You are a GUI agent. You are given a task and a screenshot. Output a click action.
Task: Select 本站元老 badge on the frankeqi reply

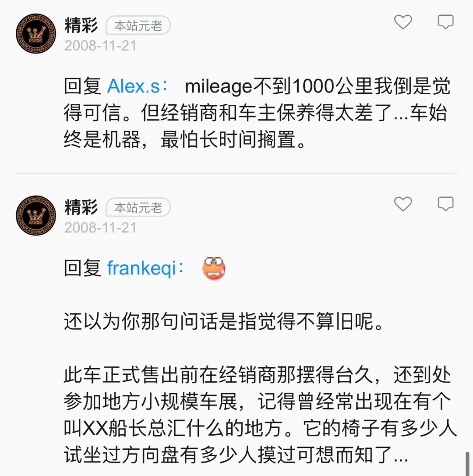tap(138, 207)
